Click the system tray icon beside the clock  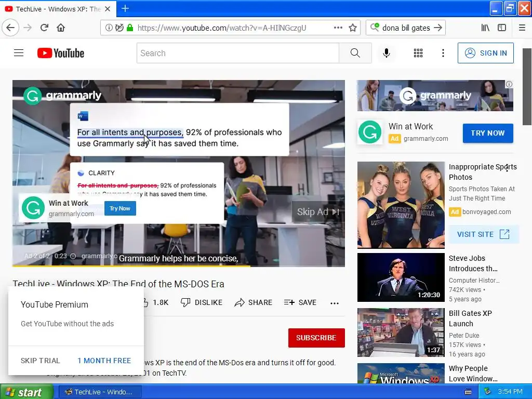pyautogui.click(x=487, y=391)
